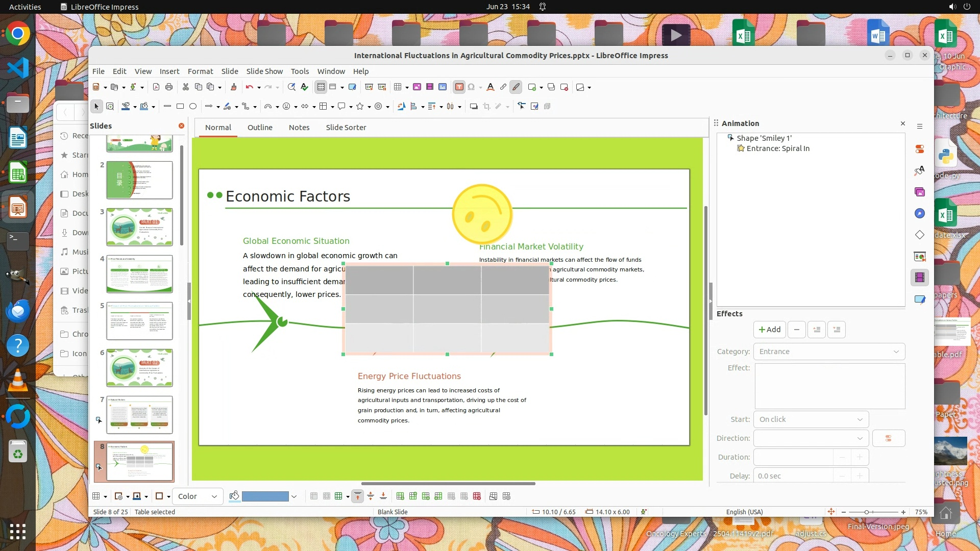Screen dimensions: 980x551
Task: Click the Cut scissors icon
Action: coord(186,87)
